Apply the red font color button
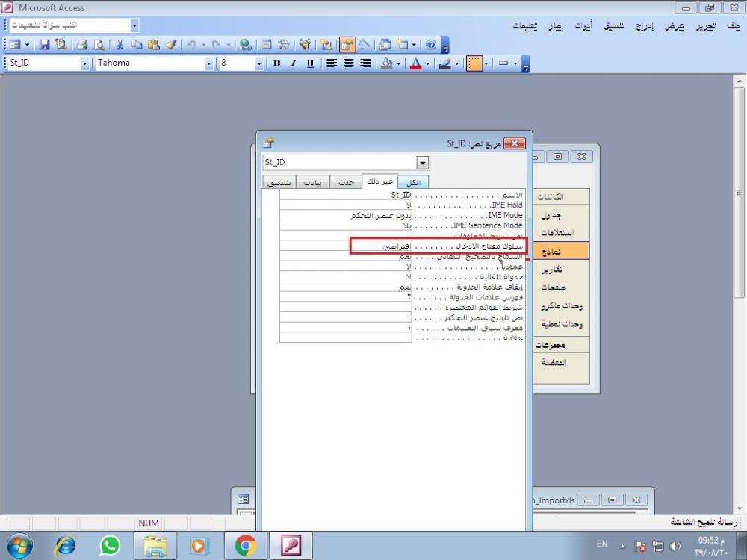Screen dimensions: 747x560 [x=416, y=63]
